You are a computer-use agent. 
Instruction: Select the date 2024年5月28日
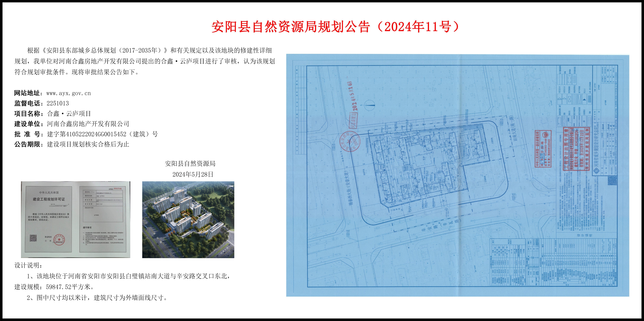click(193, 174)
